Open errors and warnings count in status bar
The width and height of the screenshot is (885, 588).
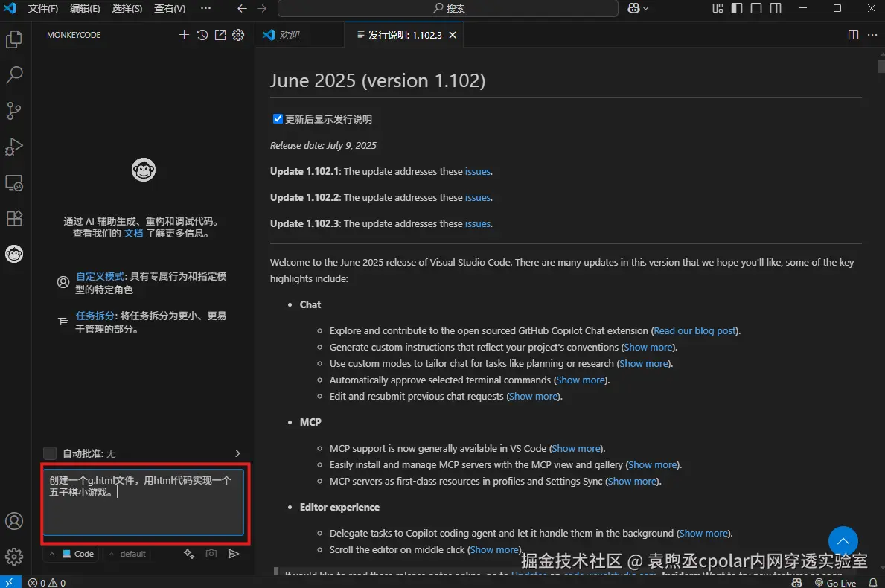[47, 582]
